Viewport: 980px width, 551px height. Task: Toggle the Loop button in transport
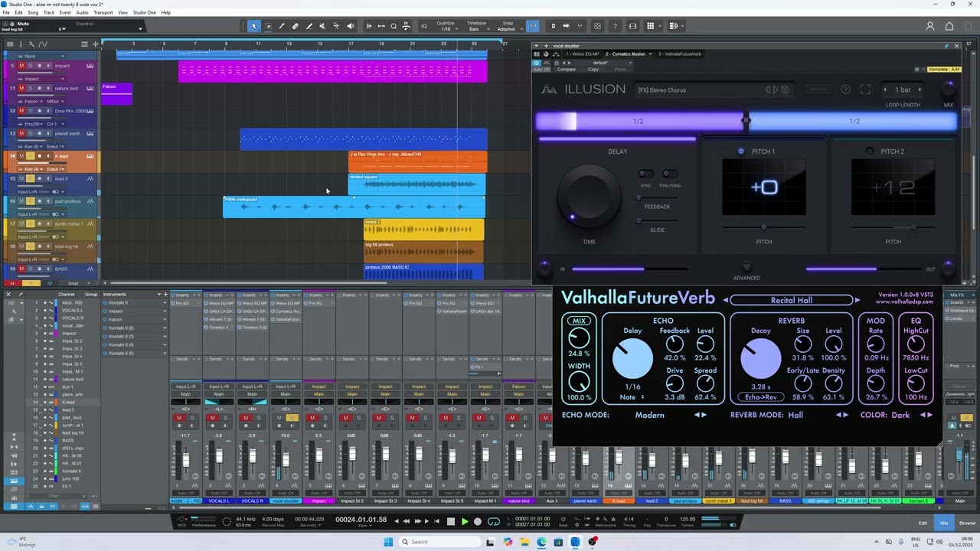(494, 522)
